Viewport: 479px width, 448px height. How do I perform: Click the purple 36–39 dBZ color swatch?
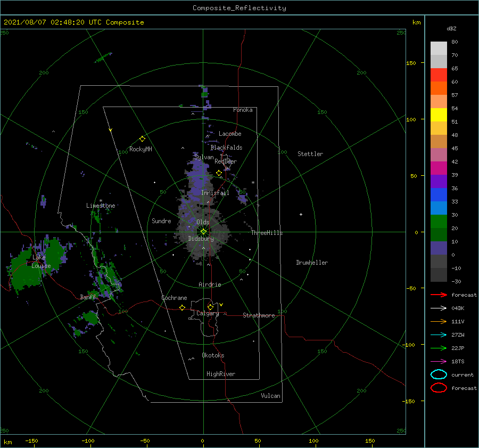pyautogui.click(x=439, y=181)
